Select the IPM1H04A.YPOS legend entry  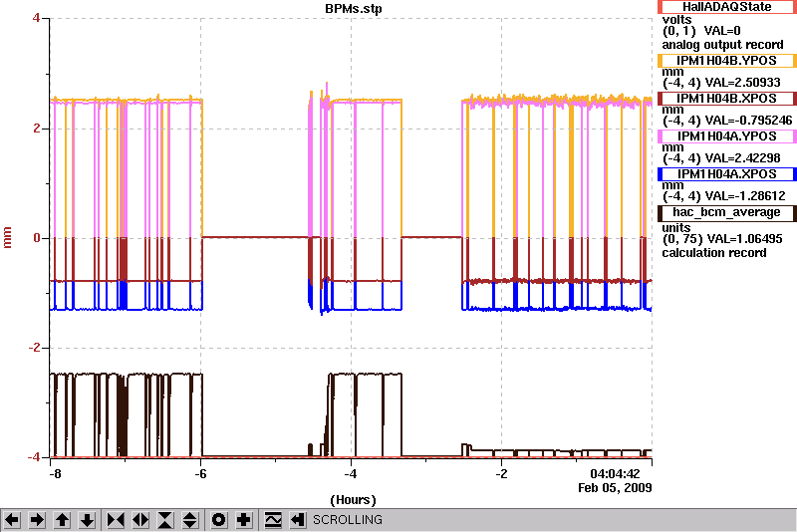click(727, 136)
